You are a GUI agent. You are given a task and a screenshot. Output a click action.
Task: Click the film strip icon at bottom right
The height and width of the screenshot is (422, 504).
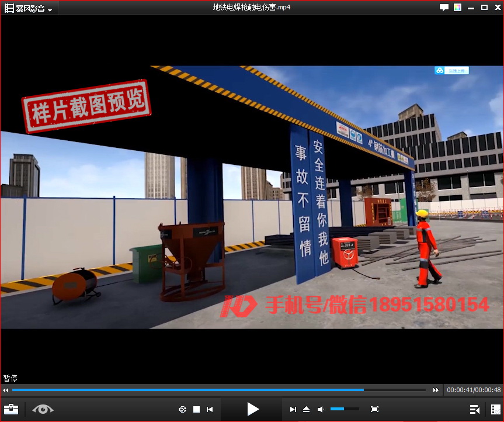click(x=495, y=409)
